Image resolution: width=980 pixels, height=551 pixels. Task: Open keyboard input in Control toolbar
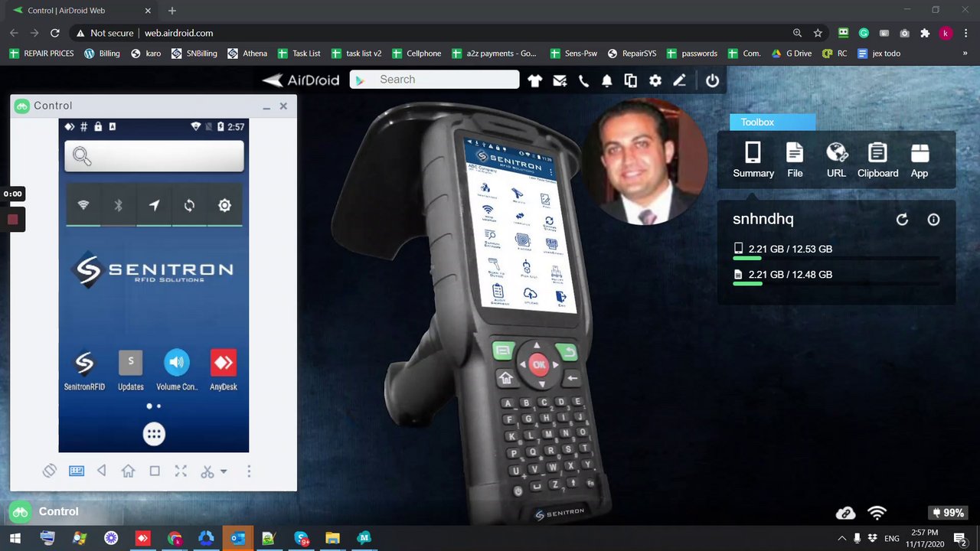click(77, 471)
